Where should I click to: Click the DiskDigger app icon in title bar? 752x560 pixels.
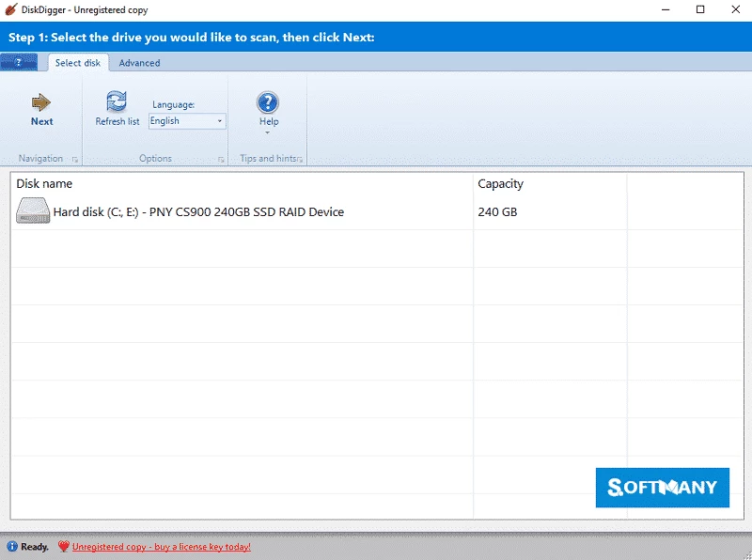tap(9, 9)
